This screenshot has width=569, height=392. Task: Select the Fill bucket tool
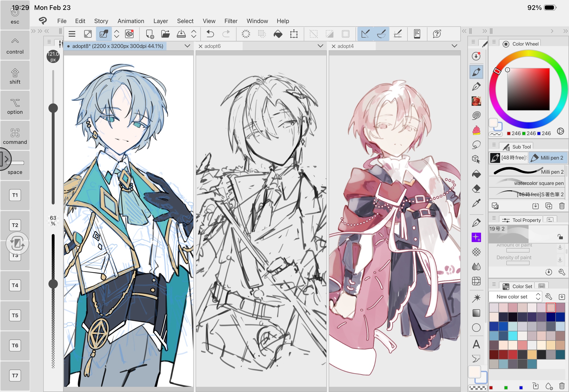[x=476, y=174]
